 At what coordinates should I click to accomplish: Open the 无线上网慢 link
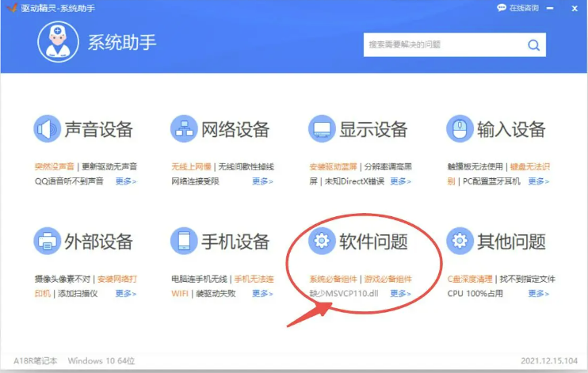coord(192,167)
